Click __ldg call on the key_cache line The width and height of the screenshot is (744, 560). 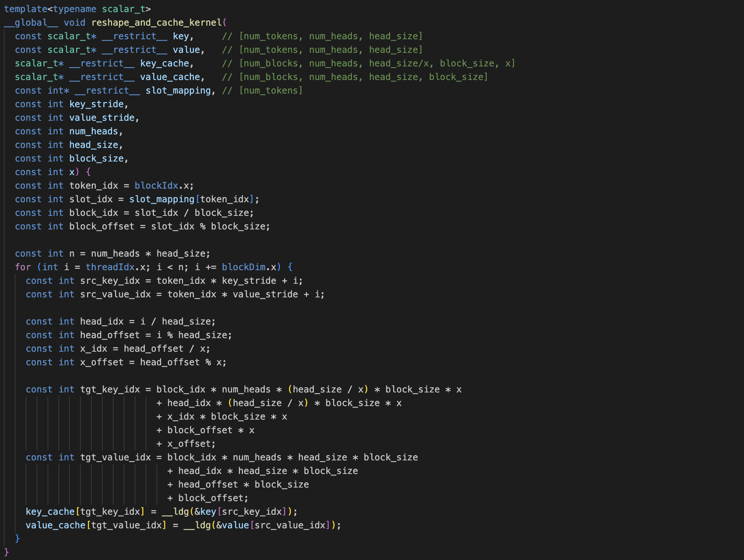pos(175,512)
